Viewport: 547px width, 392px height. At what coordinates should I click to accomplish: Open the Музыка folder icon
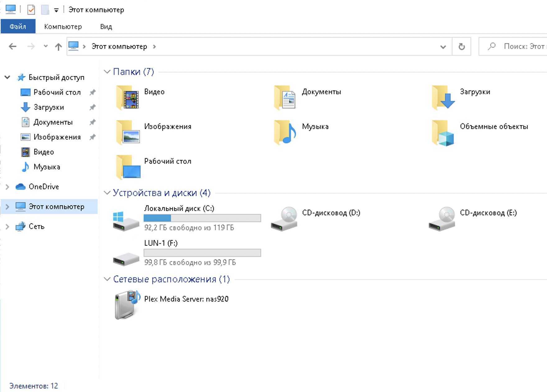point(285,132)
